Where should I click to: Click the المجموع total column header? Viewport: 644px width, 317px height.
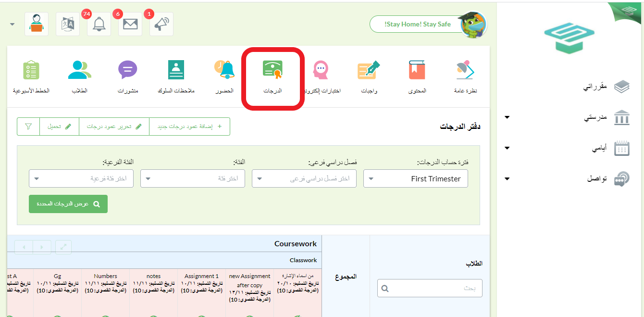click(346, 277)
